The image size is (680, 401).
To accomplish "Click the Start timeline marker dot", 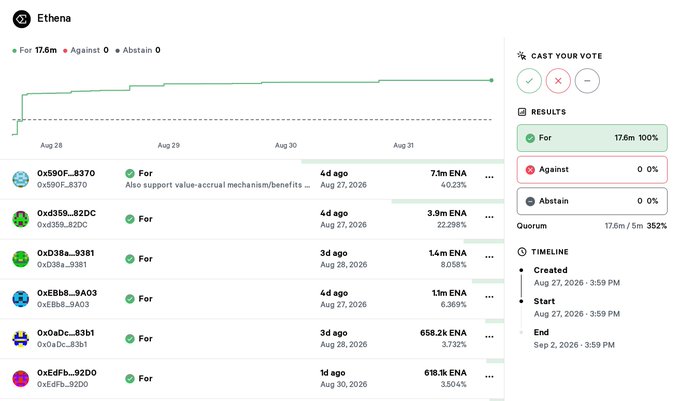I will pyautogui.click(x=521, y=301).
